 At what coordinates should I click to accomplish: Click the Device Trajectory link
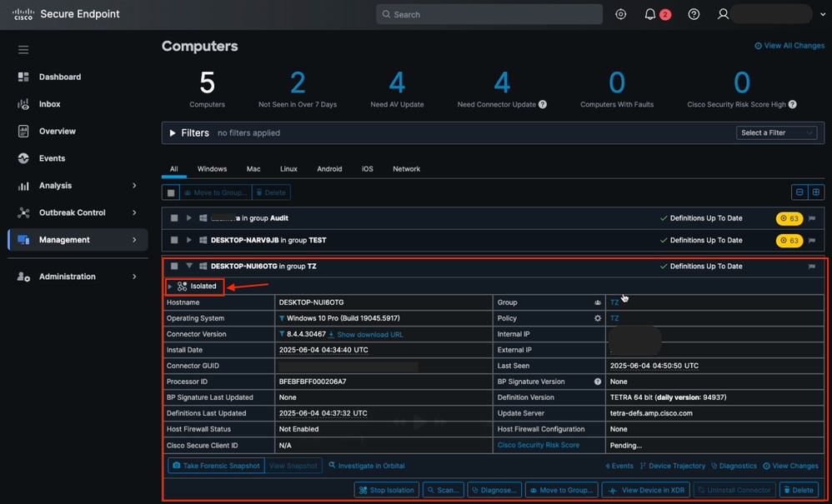[x=672, y=466]
